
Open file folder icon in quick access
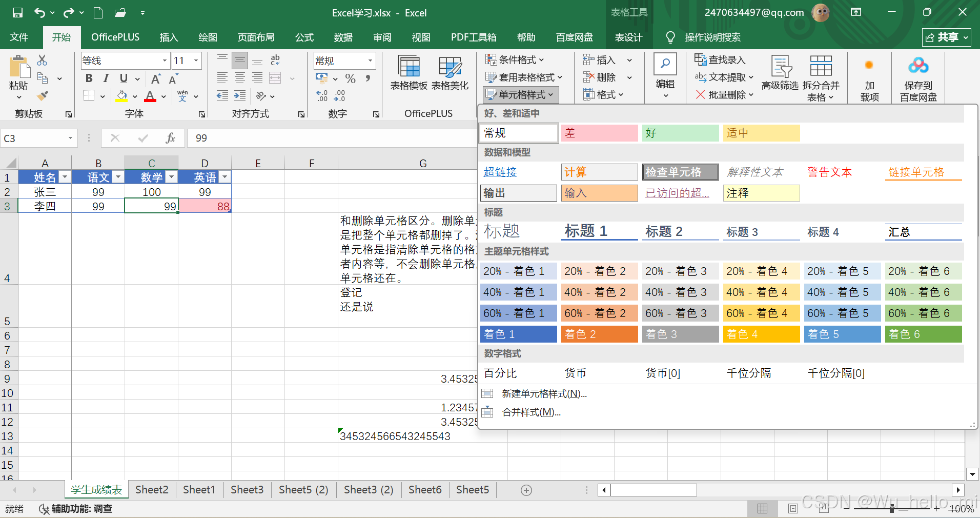tap(120, 13)
